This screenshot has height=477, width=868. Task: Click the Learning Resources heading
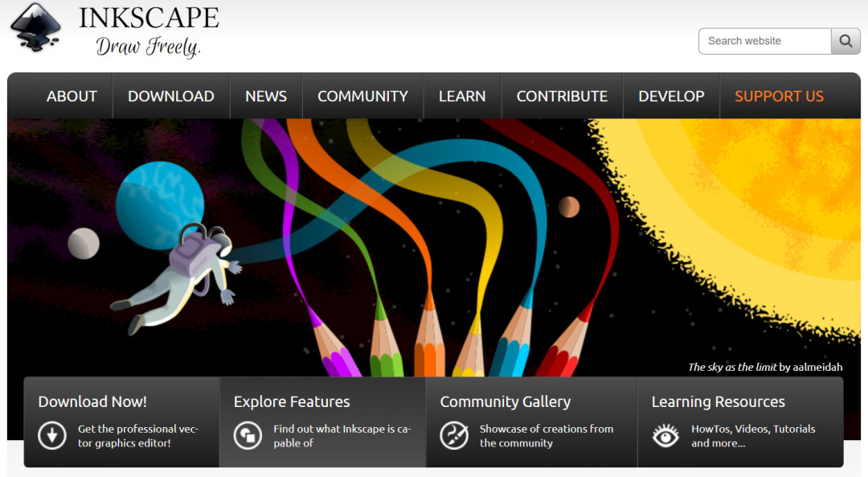click(718, 401)
